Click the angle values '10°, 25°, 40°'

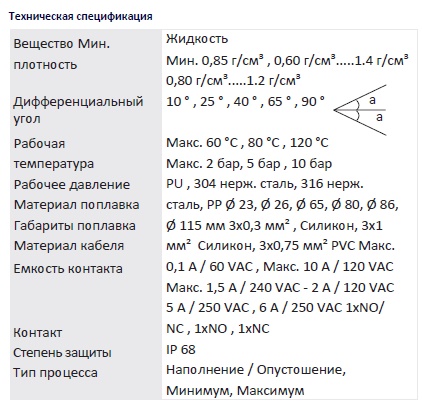coord(208,101)
